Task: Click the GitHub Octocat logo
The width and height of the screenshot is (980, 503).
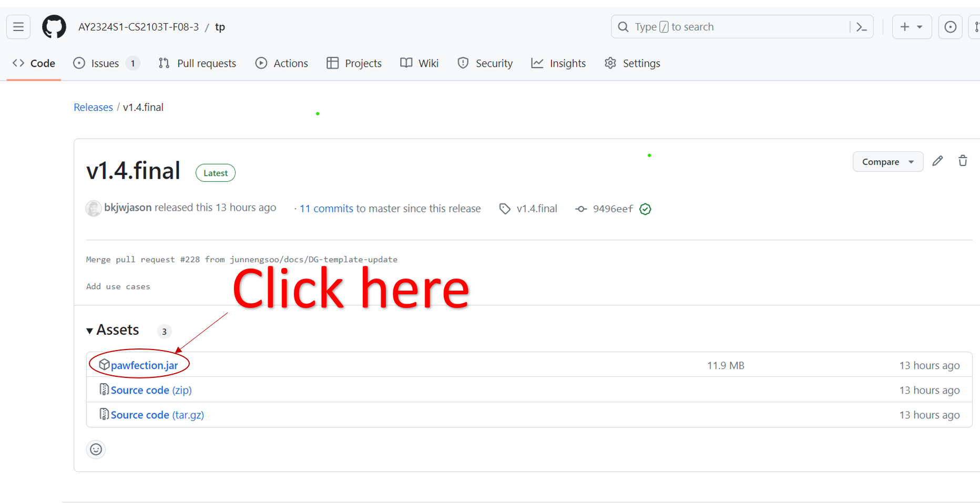Action: click(x=54, y=27)
